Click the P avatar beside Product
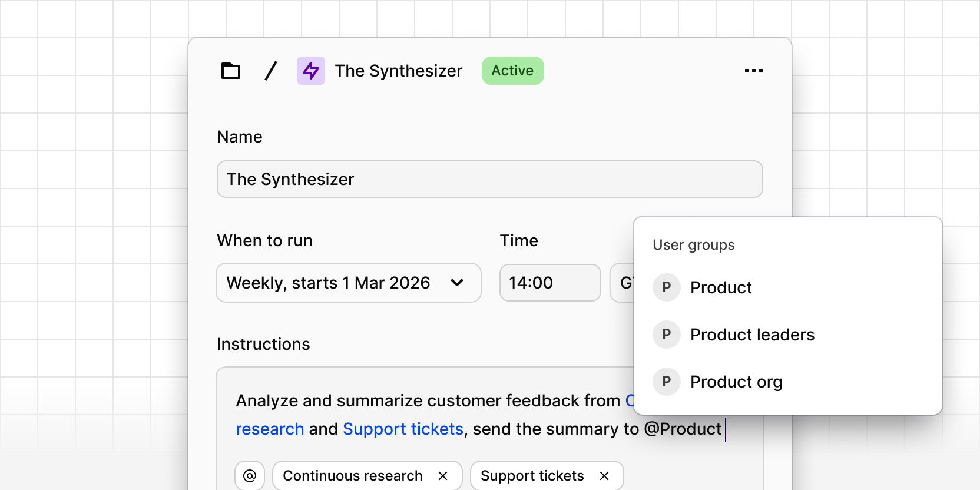 (667, 287)
